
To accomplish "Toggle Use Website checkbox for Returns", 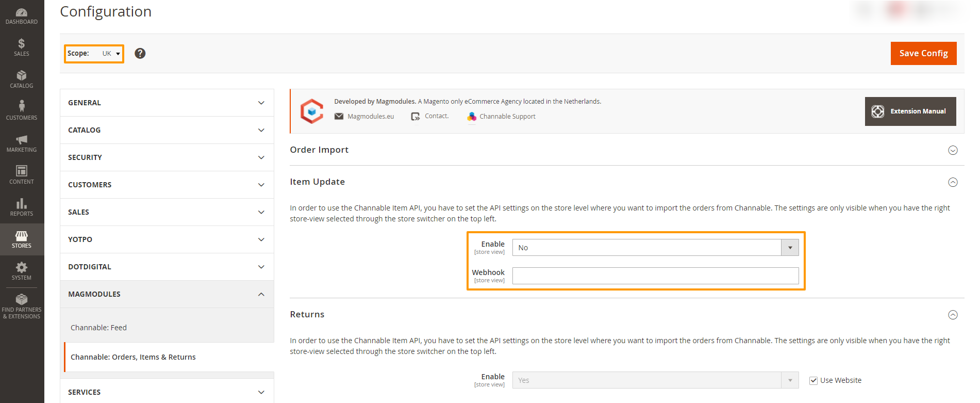I will click(813, 381).
